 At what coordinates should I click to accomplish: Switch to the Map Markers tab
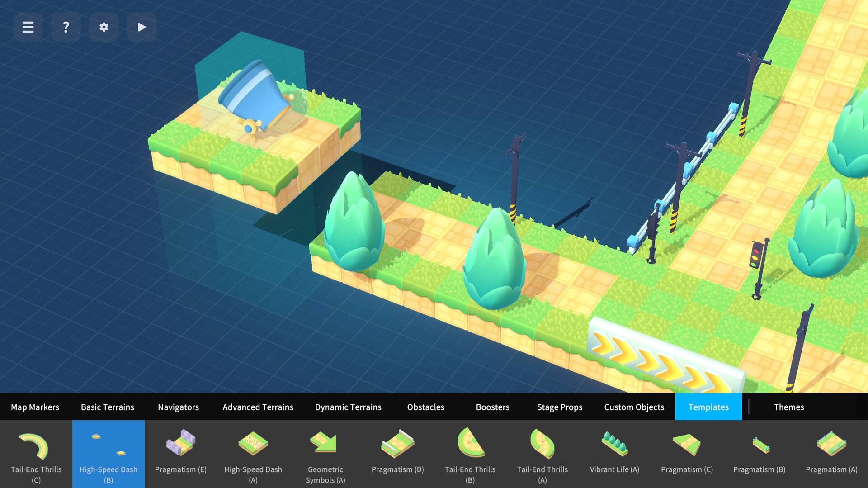[x=35, y=407]
